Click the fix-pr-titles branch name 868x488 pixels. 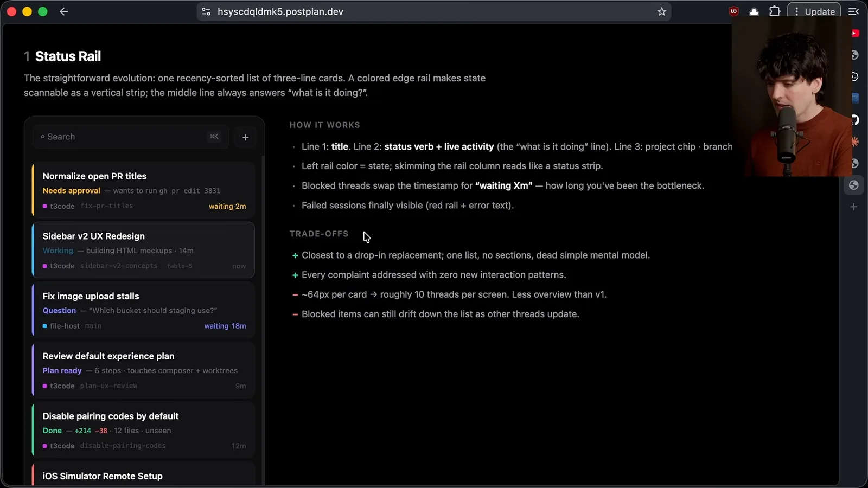[x=107, y=206]
